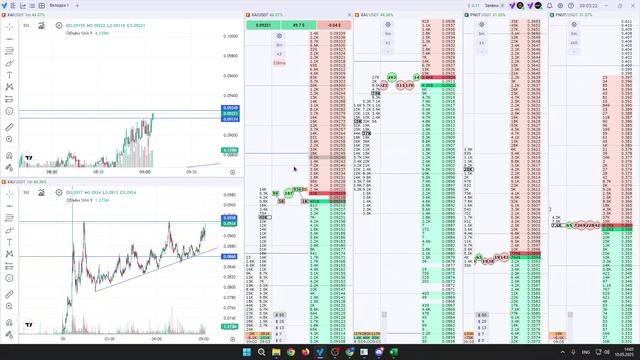This screenshot has height=360, width=640.
Task: Open settings gear of second XAIUSDT order book
Action: point(388,24)
